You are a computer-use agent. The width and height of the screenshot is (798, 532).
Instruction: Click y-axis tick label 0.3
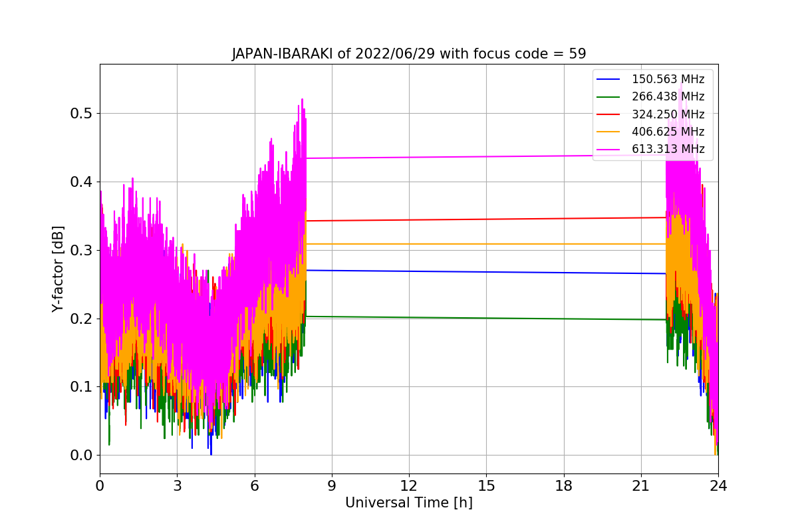click(x=81, y=250)
